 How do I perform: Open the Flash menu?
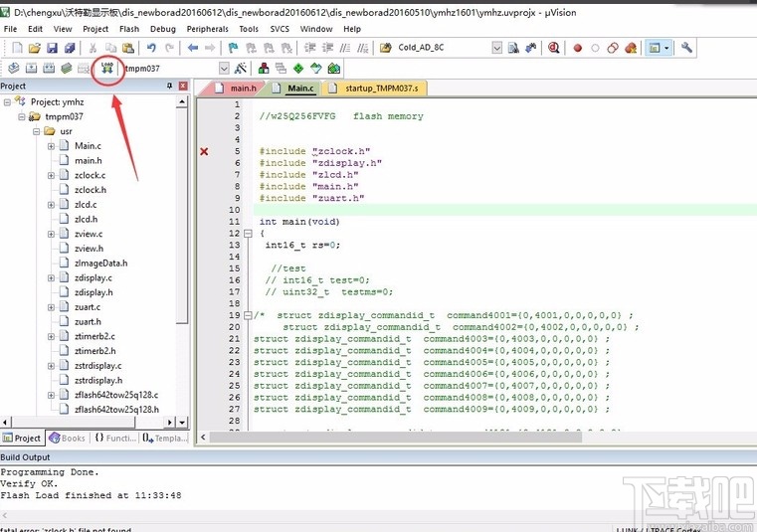pos(129,29)
